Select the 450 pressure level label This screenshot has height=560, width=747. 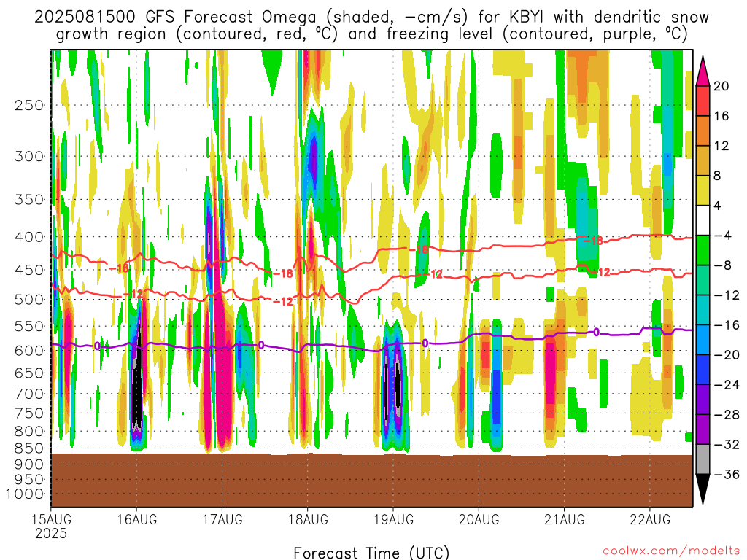[x=29, y=270]
